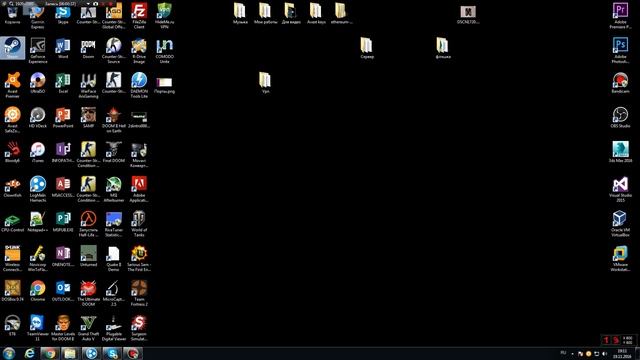
Task: Launch Adobe Photoshop from the desktop
Action: (620, 50)
